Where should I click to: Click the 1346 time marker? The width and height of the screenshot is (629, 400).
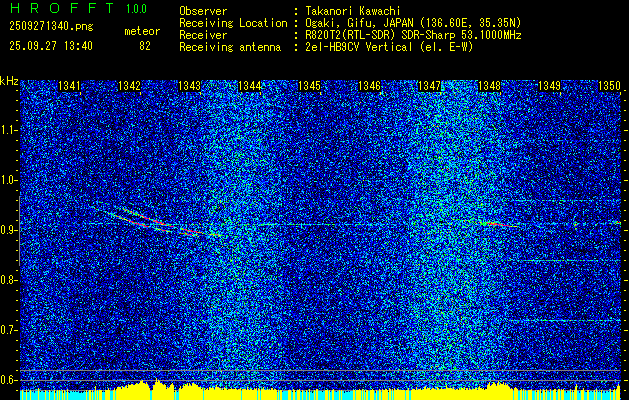point(369,85)
